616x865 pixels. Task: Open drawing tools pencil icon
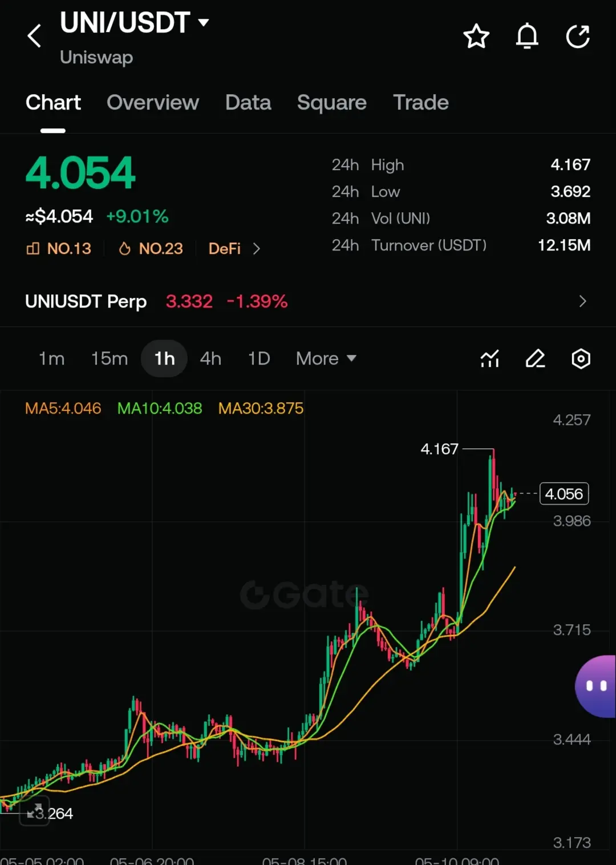pos(535,359)
